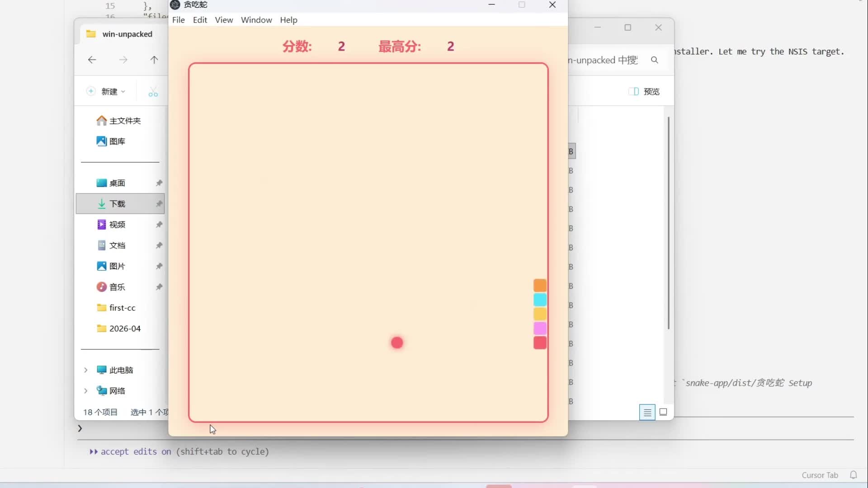Toggle the 预览 preview pane button
Screen dimensions: 868x488
click(644, 91)
